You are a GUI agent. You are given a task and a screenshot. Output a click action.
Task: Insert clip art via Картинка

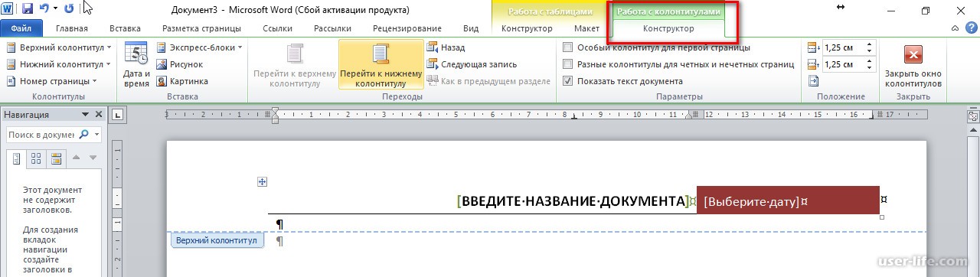click(182, 81)
